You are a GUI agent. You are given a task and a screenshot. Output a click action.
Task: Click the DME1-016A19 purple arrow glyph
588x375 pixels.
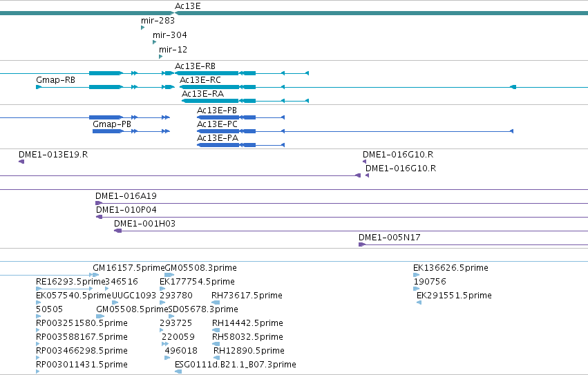[x=99, y=203]
